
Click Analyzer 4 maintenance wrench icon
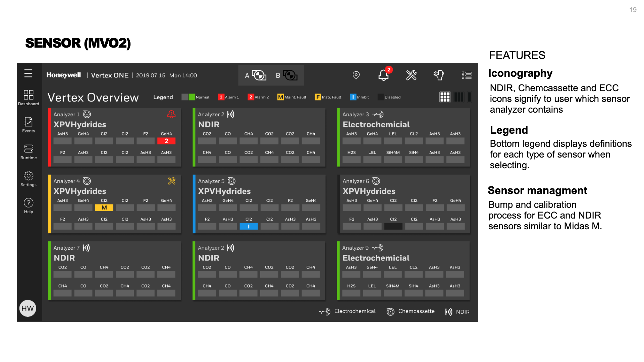(x=172, y=181)
